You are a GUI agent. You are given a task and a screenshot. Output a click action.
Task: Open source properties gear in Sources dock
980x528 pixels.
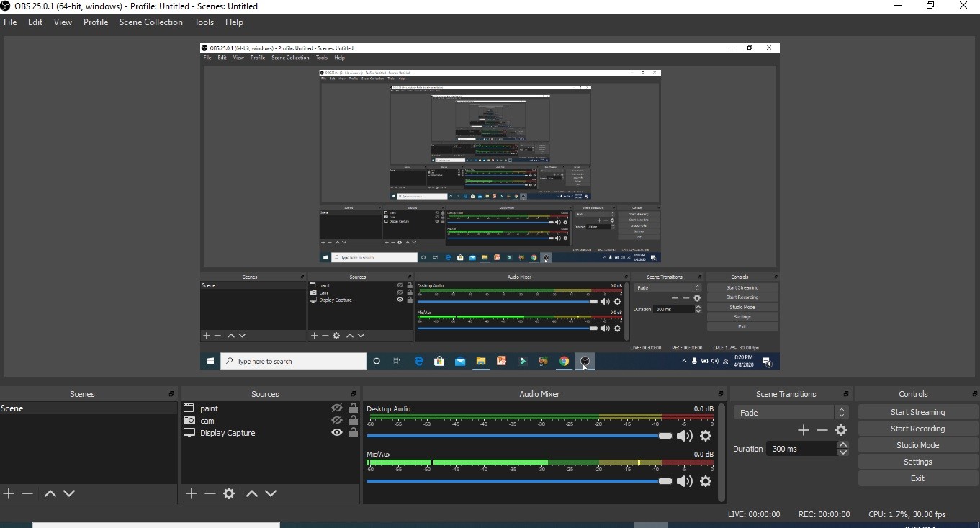pos(229,493)
